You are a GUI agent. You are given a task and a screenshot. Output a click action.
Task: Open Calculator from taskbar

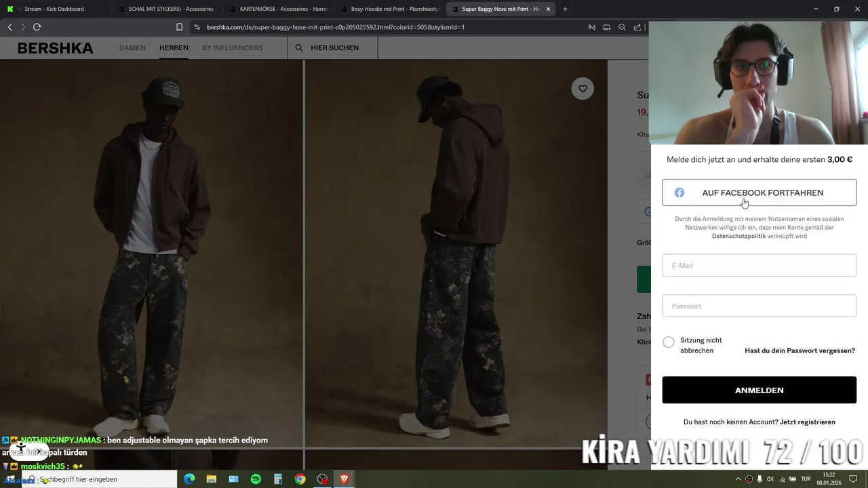[278, 479]
